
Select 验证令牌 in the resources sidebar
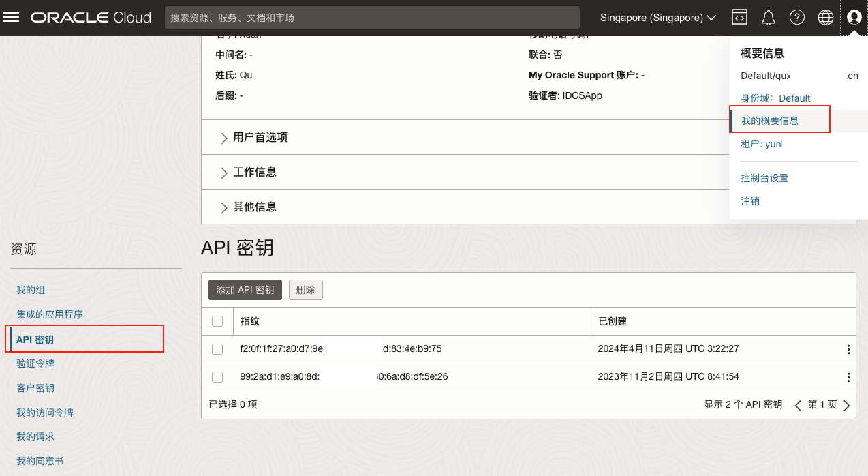pos(35,363)
